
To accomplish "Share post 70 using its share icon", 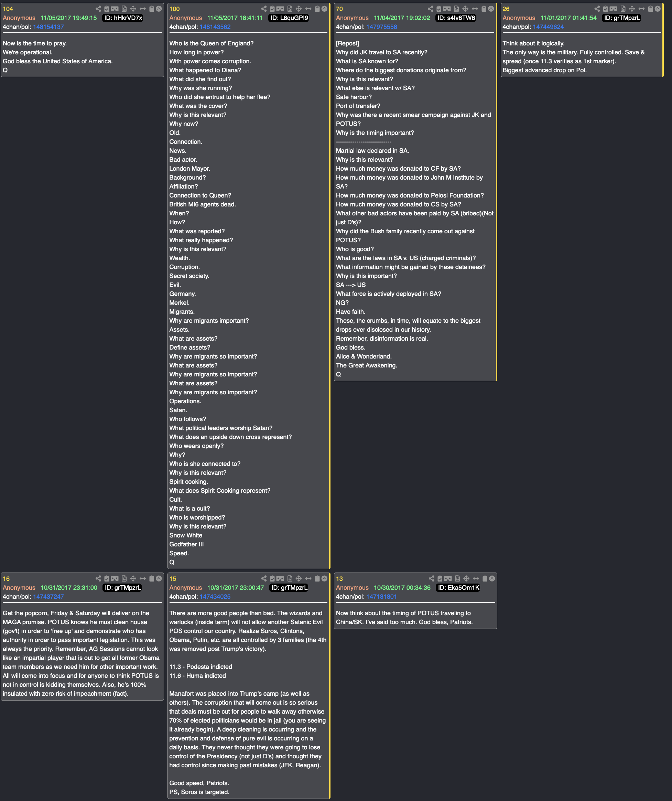I will 430,9.
